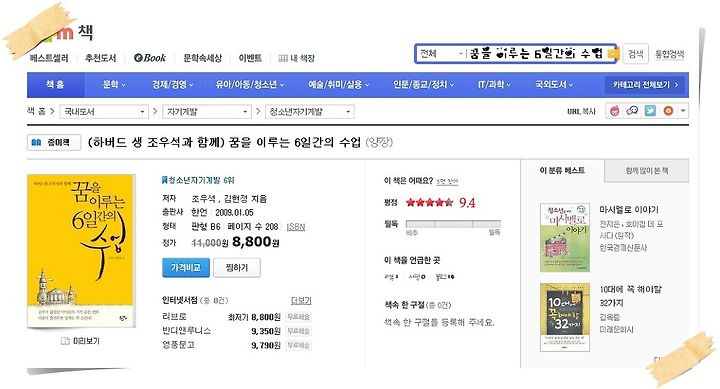The width and height of the screenshot is (720, 389).
Task: Click the ISBN link
Action: (296, 227)
